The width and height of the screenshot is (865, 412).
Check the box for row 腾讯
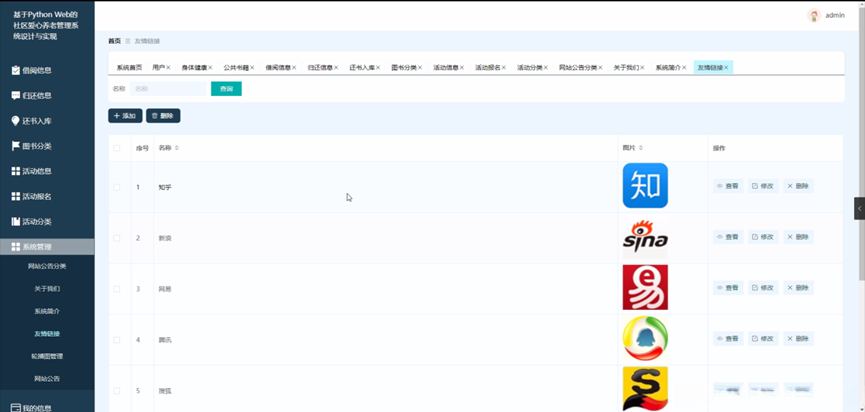pos(116,340)
